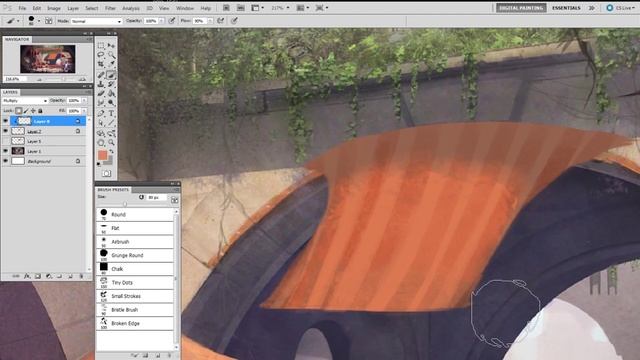Enable airbrush mode next to Flow
Viewport: 640px width, 360px height.
pos(221,21)
